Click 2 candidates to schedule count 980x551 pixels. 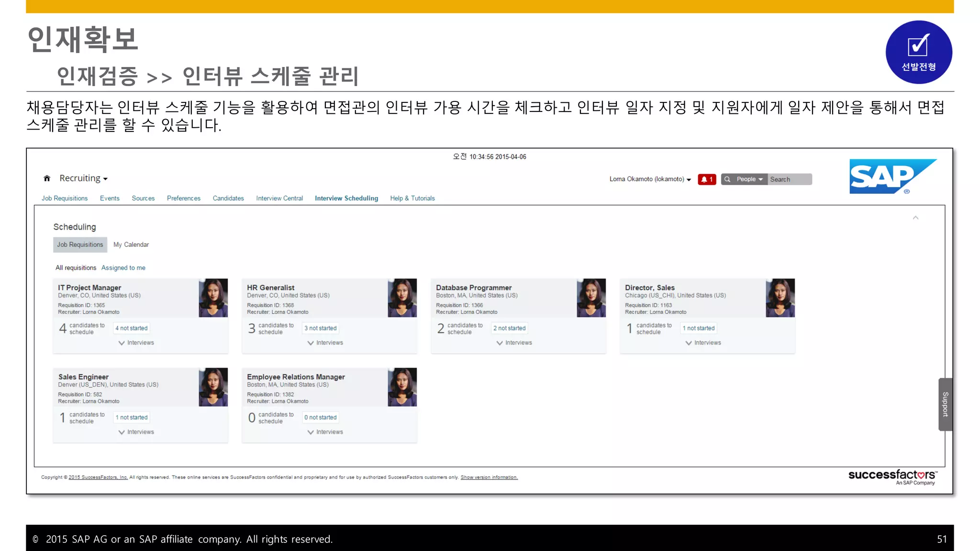coord(460,329)
